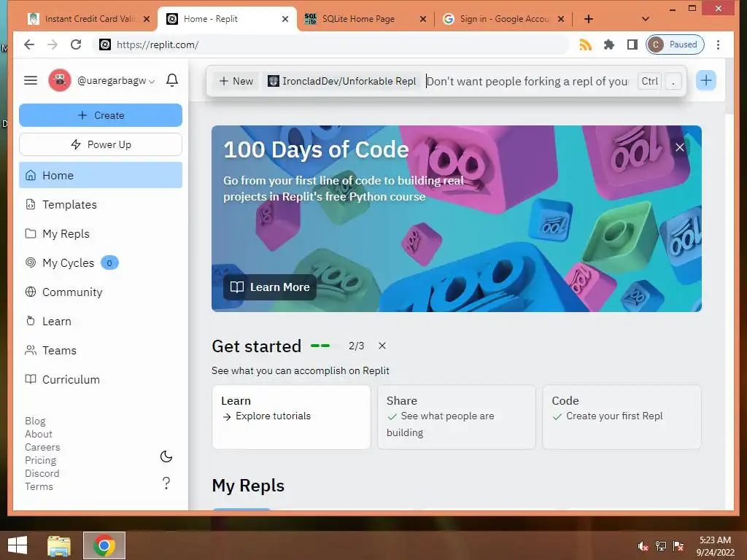Viewport: 747px width, 560px height.
Task: Click the address bar URL
Action: 158,44
